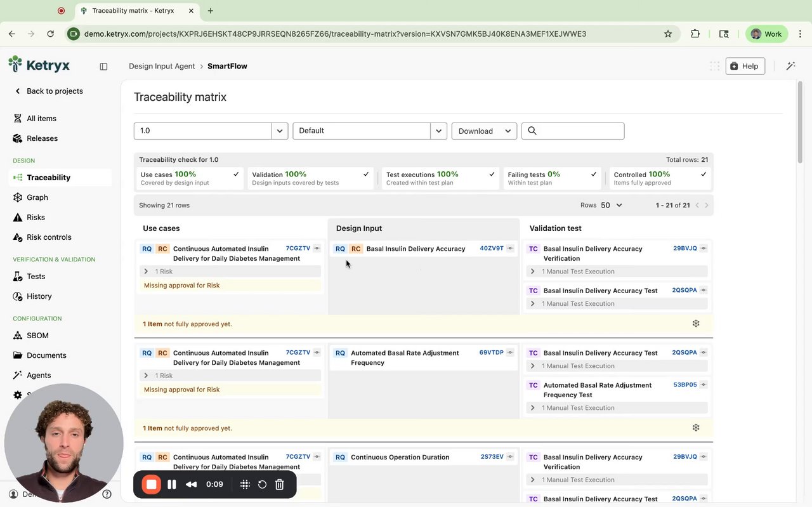Pause the screen recording

[x=172, y=484]
